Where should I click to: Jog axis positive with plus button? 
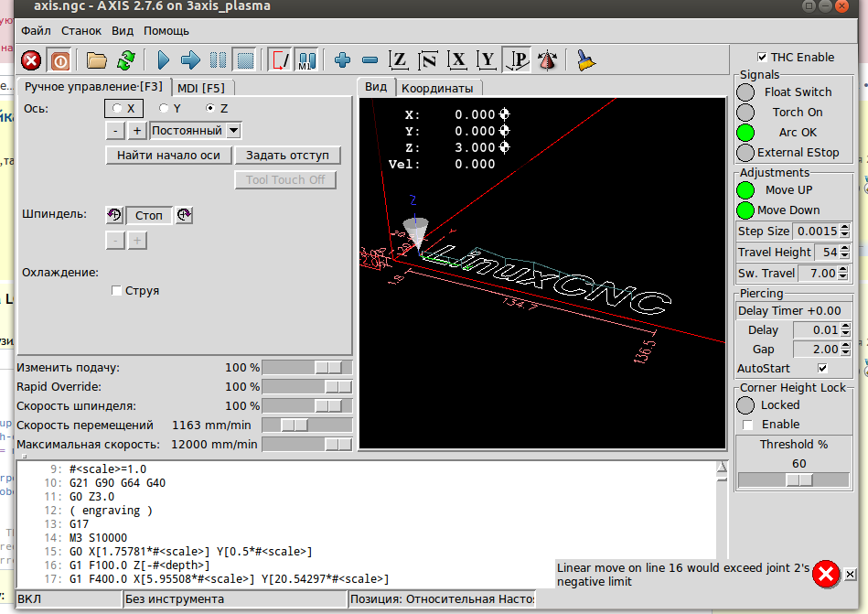[136, 131]
